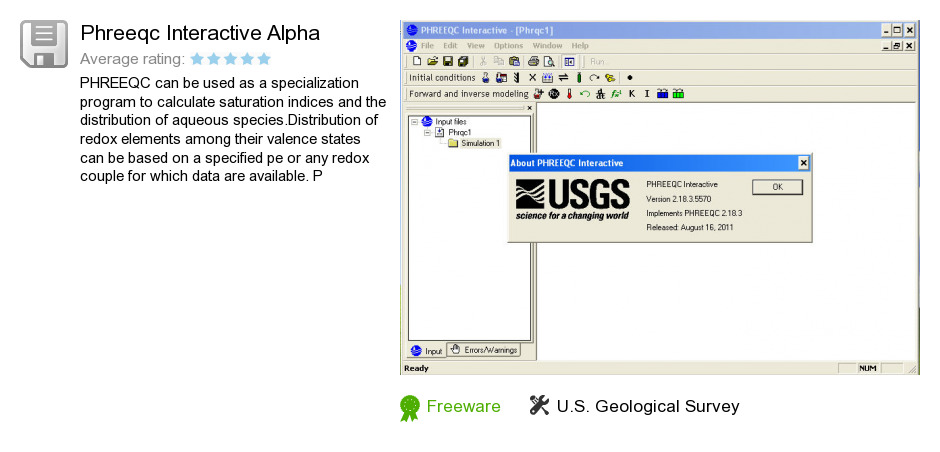Screen dimensions: 940x452
Task: Print using the printer icon
Action: coord(533,61)
